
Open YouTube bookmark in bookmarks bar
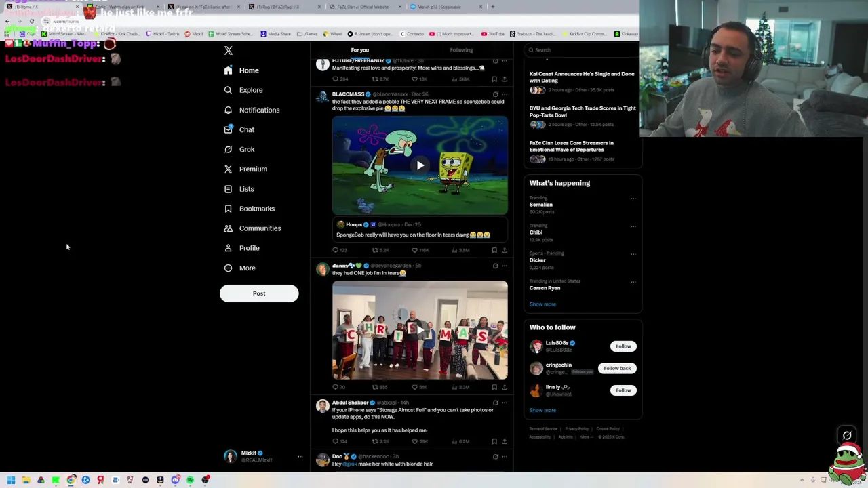[x=493, y=33]
